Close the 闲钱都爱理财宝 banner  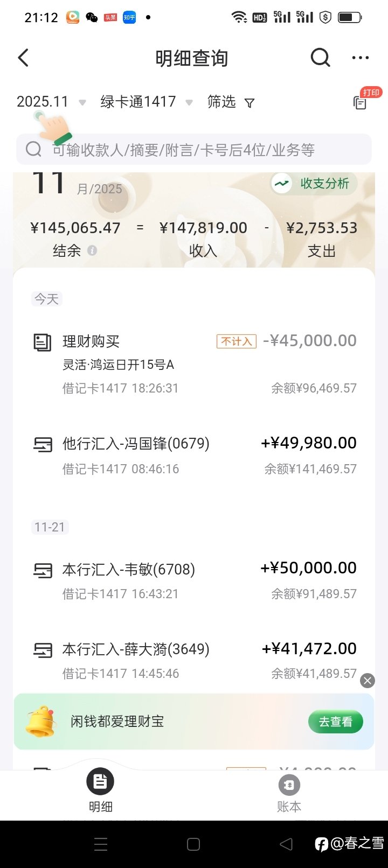click(368, 681)
